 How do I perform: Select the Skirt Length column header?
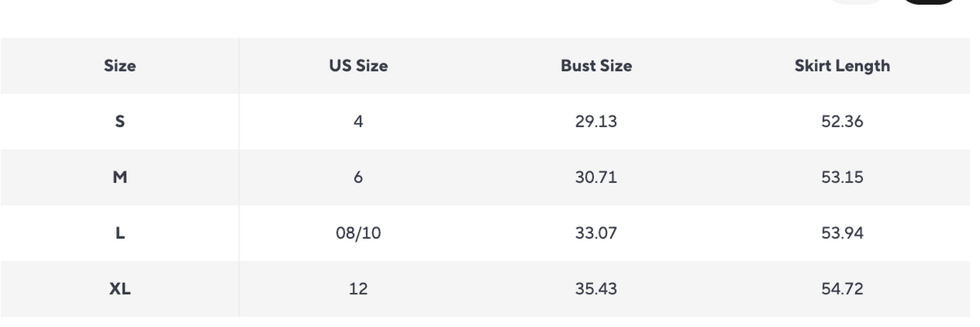[842, 66]
